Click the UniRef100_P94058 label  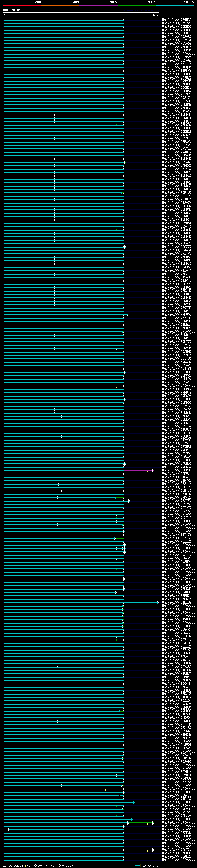[x=177, y=81]
